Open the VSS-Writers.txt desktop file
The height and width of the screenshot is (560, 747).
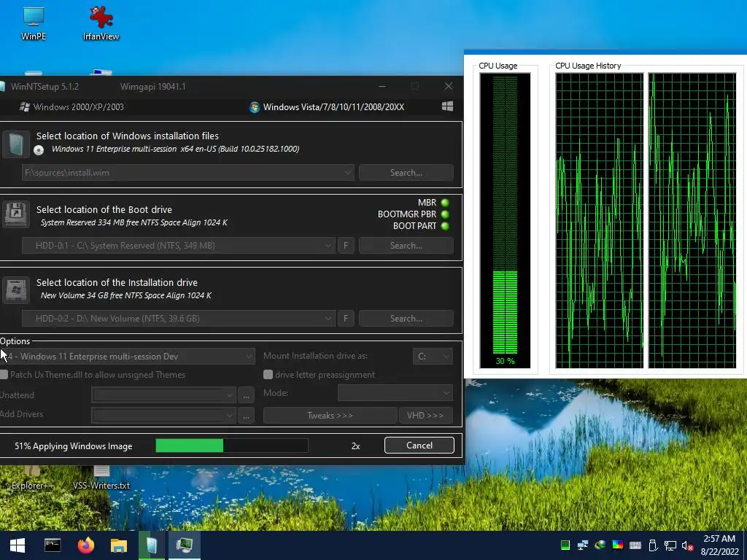101,478
